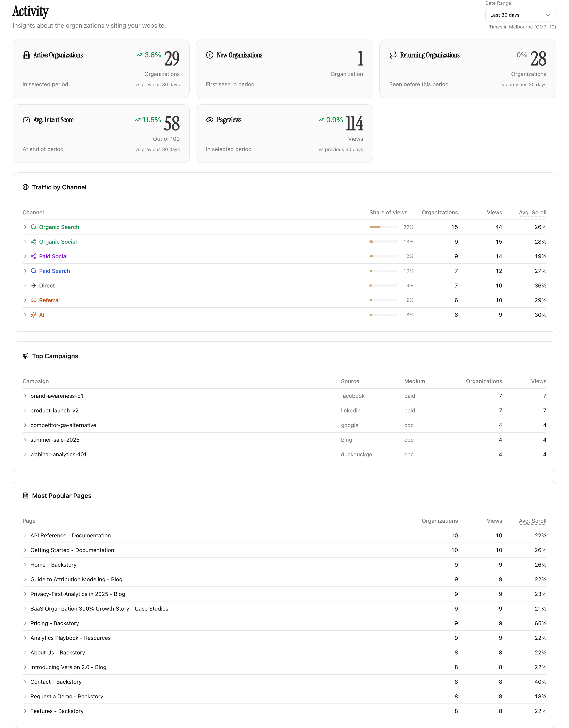Select the Features - Backstory row
This screenshot has width=569, height=728.
[284, 711]
